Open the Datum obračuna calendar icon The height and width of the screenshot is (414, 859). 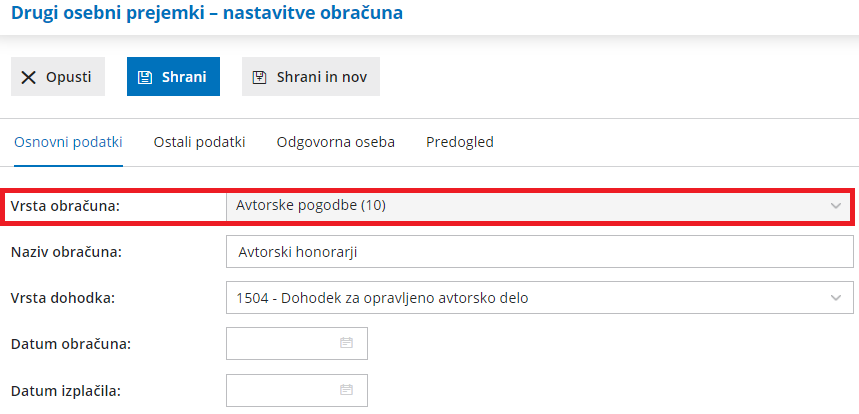click(x=347, y=343)
